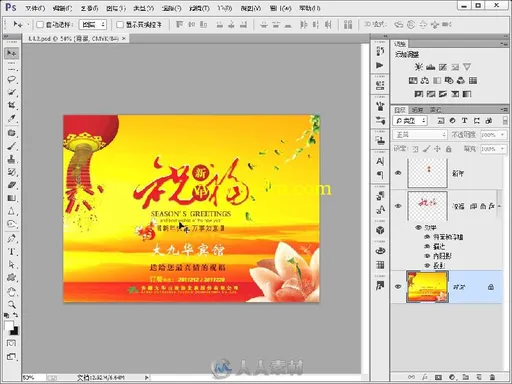Open the auto-select target dropdown in options bar

click(93, 24)
